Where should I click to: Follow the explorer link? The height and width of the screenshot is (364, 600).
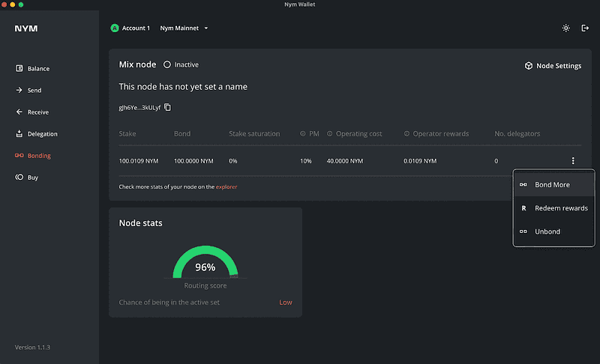coord(226,186)
